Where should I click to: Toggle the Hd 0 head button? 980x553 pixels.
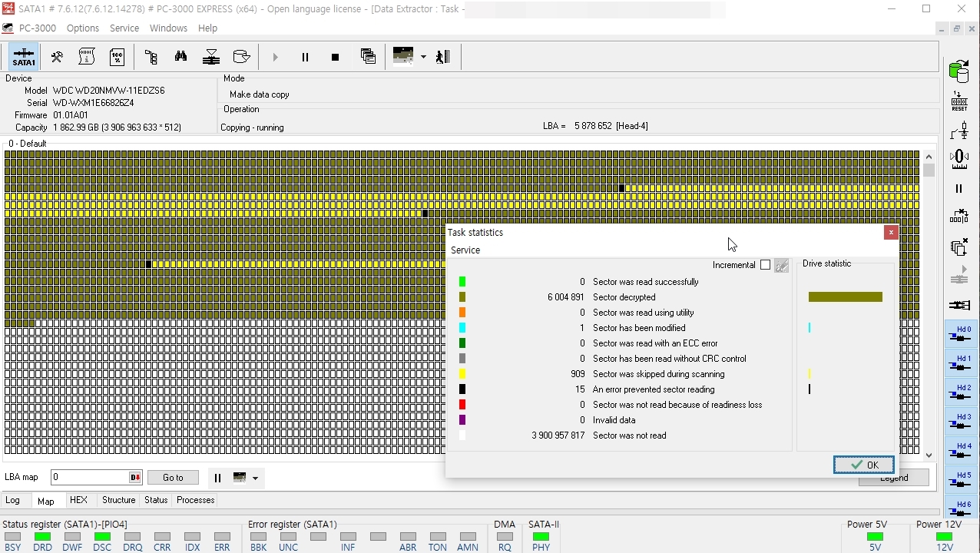click(959, 335)
